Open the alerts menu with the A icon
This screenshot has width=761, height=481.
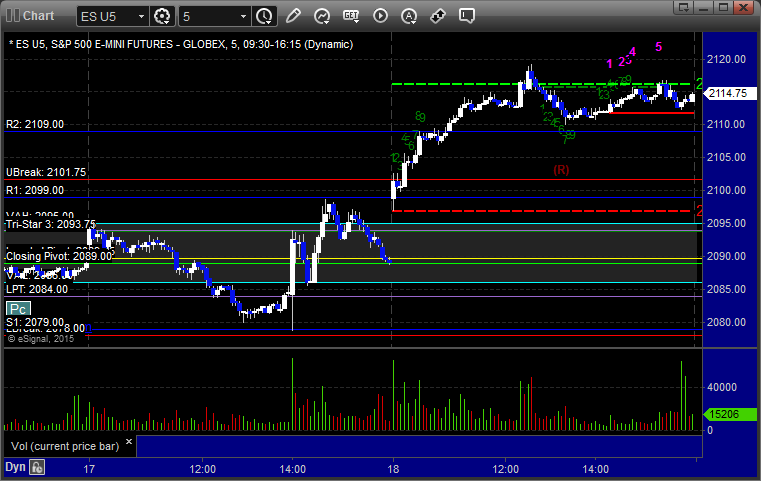click(x=409, y=16)
